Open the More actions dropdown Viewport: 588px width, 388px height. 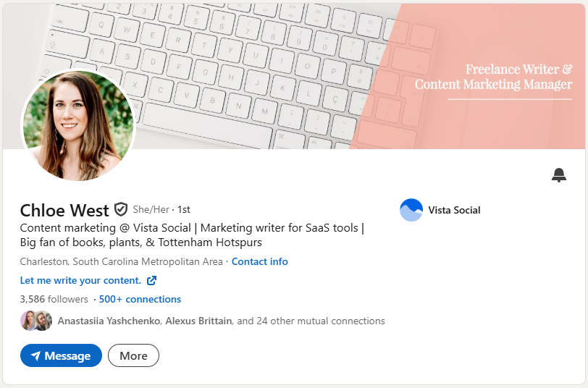(133, 355)
